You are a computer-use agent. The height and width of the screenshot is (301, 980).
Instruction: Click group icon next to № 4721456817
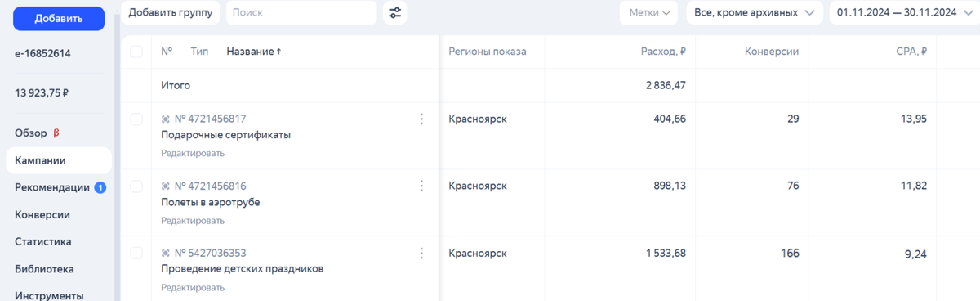point(166,119)
